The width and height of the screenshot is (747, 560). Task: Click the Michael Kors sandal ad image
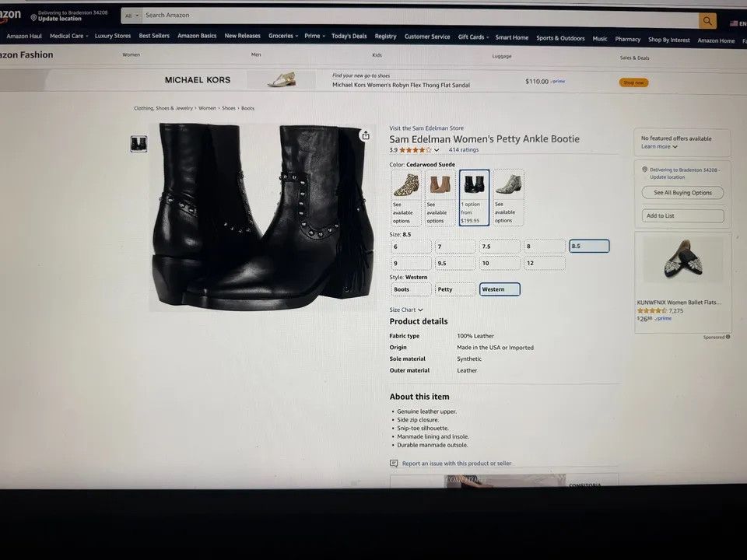[282, 79]
